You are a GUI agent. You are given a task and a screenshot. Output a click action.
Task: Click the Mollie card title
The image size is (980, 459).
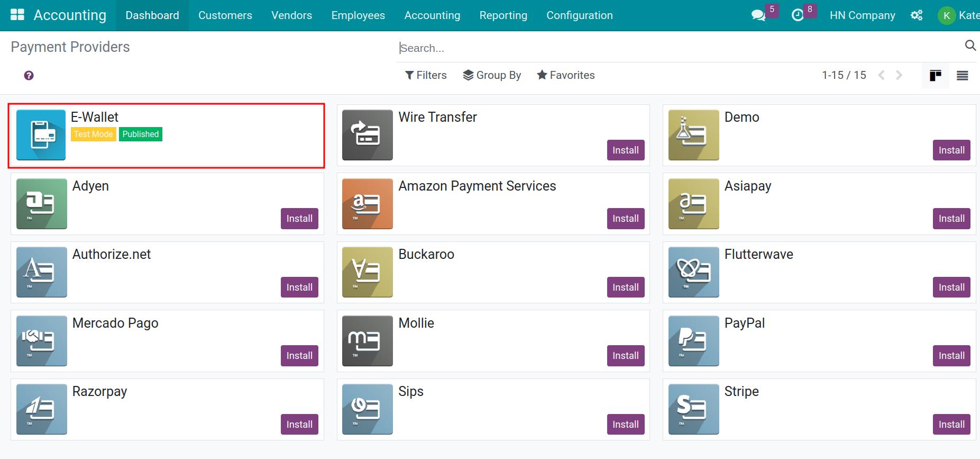click(416, 323)
